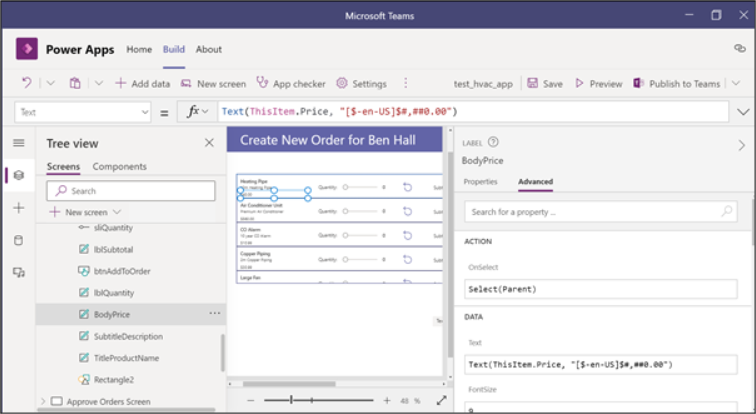Switch to the Properties tab
The image size is (756, 414).
pyautogui.click(x=480, y=182)
